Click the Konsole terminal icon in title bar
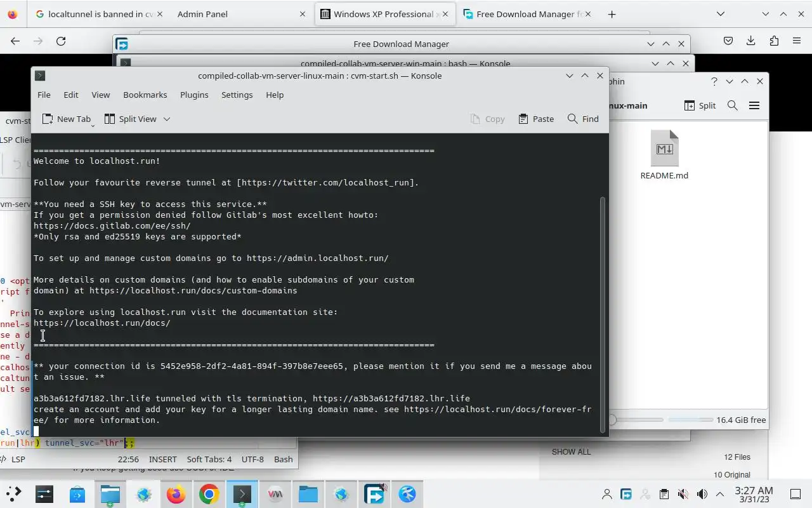812x508 pixels. coord(40,76)
